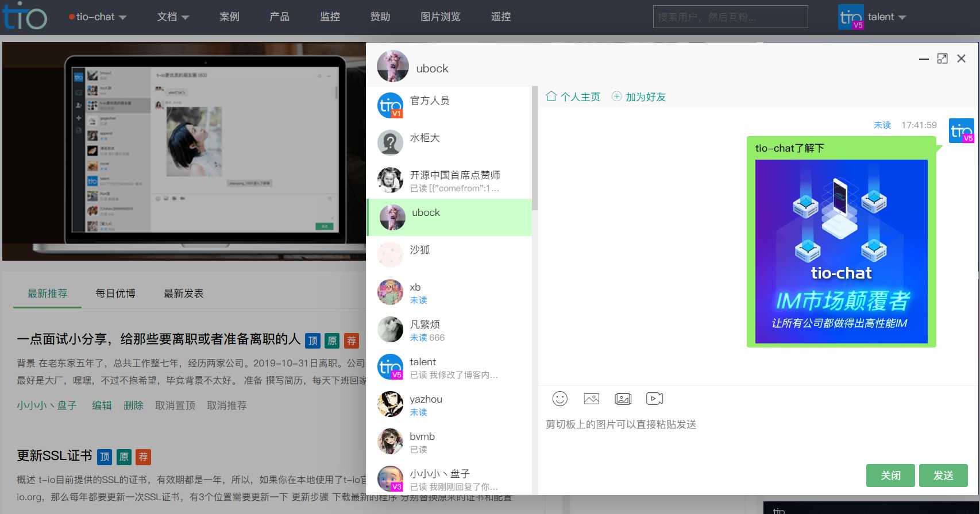Minimize the chat window
Image resolution: width=980 pixels, height=514 pixels.
point(924,59)
